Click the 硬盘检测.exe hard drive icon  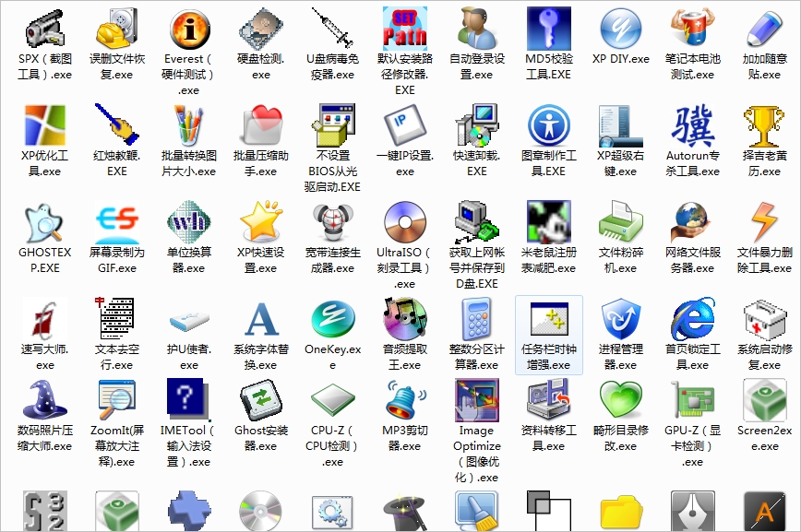tap(261, 29)
